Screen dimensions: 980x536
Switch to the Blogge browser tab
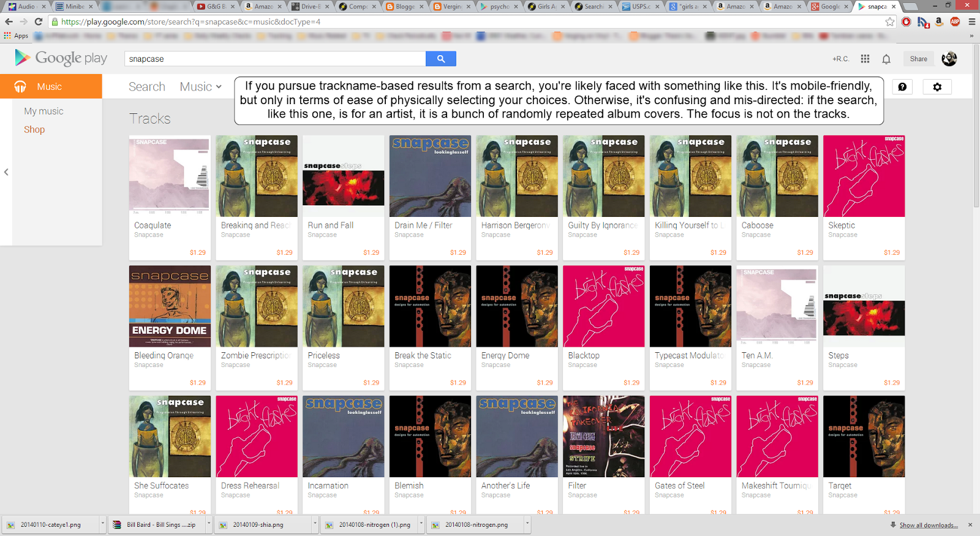405,7
